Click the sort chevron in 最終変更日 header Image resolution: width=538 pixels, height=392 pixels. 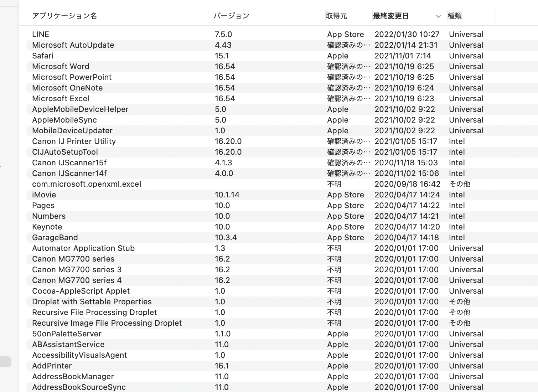[x=438, y=16]
